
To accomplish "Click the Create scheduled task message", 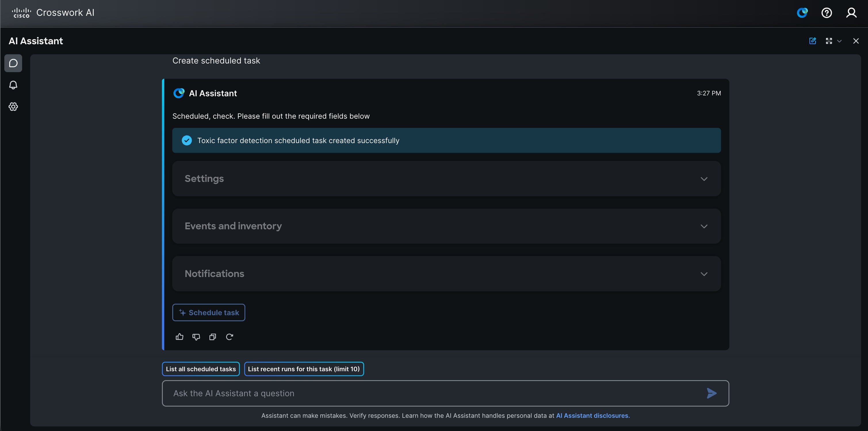I will [x=216, y=61].
